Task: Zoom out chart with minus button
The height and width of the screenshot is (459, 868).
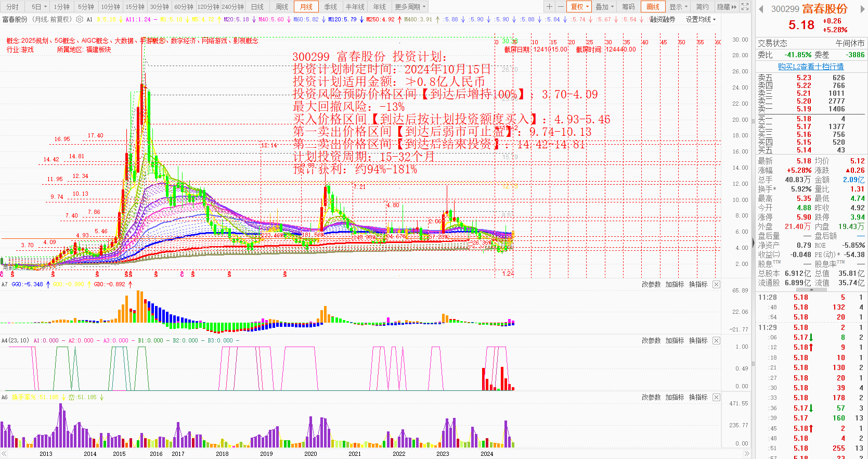Action: pyautogui.click(x=561, y=7)
